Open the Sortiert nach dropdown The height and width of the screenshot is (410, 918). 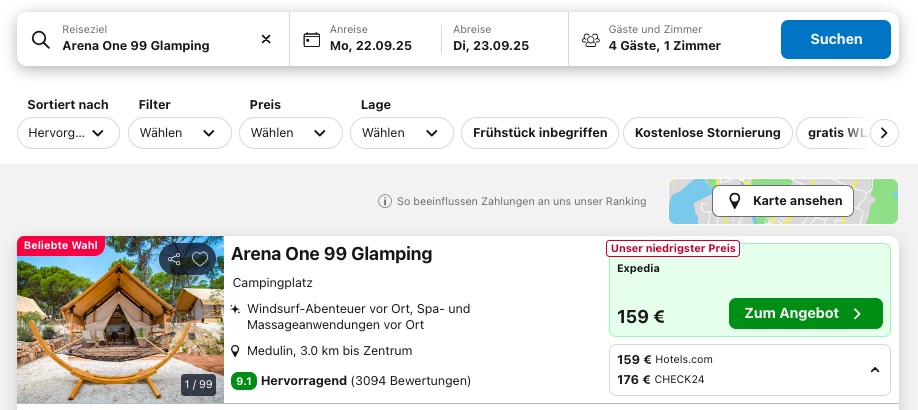coord(68,133)
